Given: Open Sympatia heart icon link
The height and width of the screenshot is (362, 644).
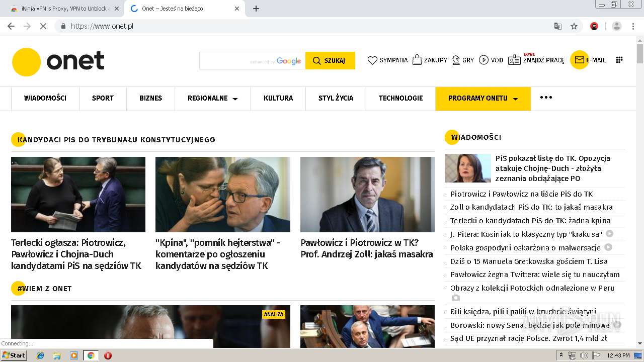Looking at the screenshot, I should pos(372,60).
